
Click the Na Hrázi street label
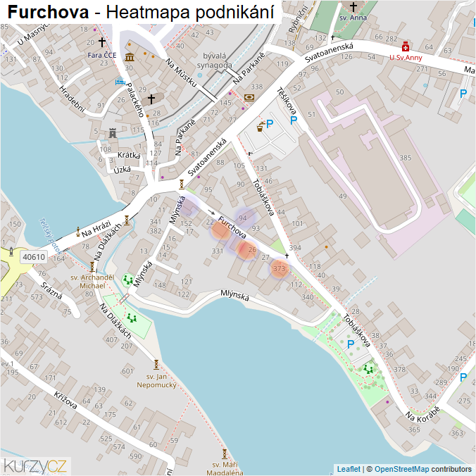96,229
